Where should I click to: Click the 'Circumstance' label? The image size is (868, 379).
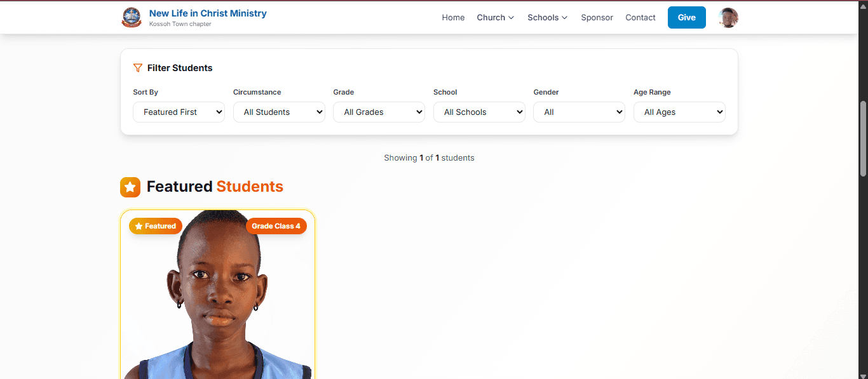point(257,92)
